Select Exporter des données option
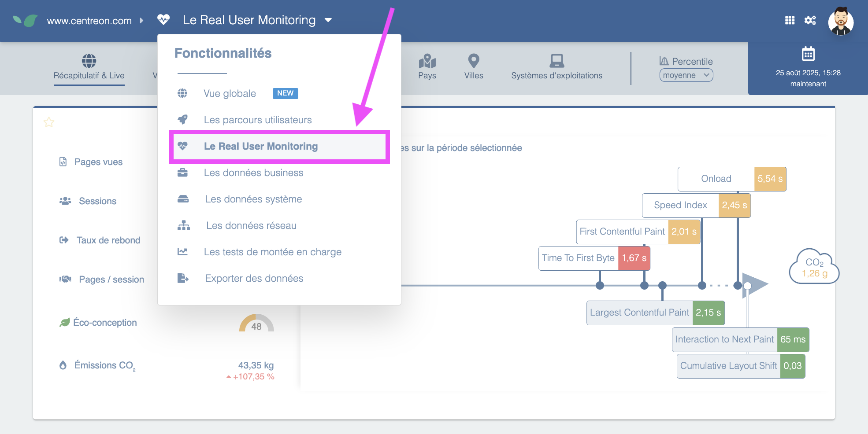The height and width of the screenshot is (434, 868). (254, 278)
